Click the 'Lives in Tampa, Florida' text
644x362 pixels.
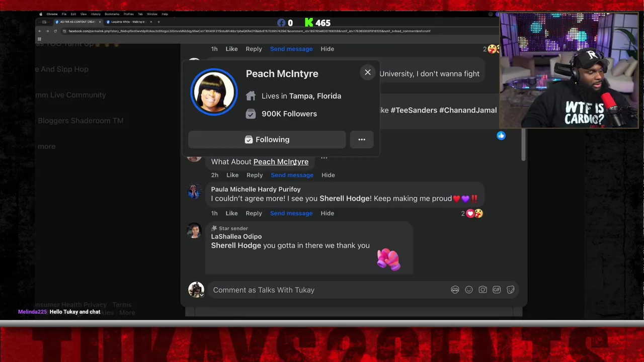tap(301, 96)
